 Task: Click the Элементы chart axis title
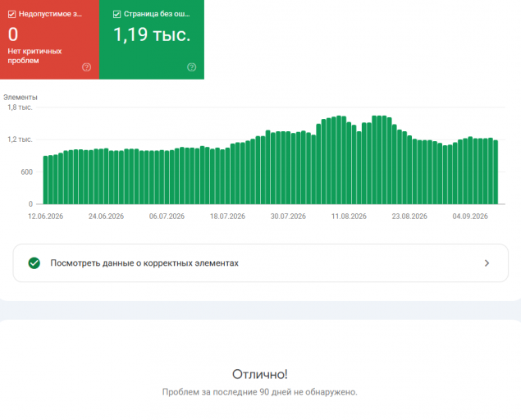21,98
